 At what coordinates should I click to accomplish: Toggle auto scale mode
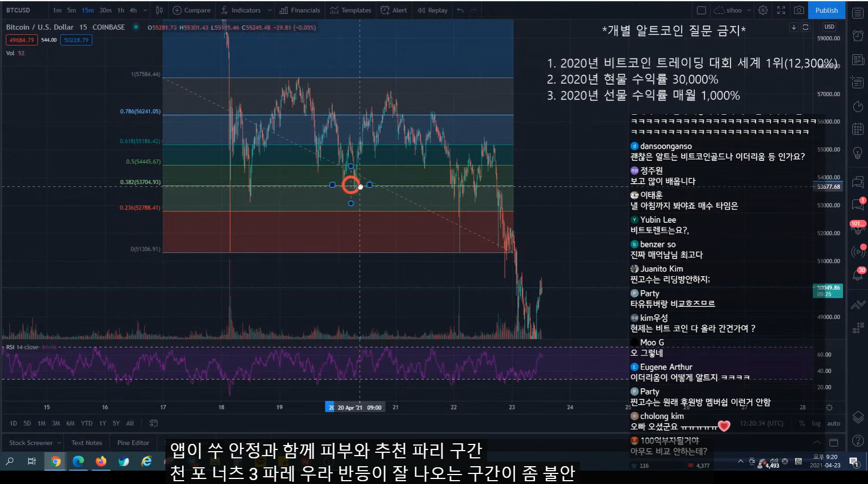[833, 423]
